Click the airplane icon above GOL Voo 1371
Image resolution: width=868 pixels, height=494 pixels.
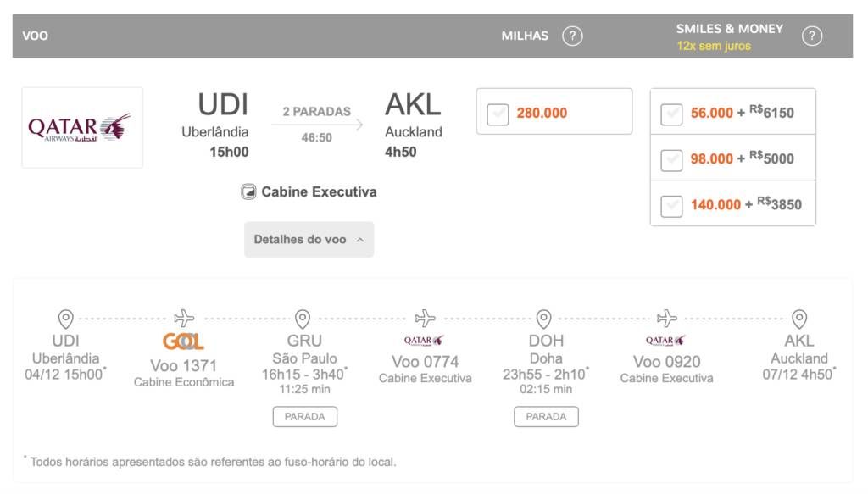(184, 318)
